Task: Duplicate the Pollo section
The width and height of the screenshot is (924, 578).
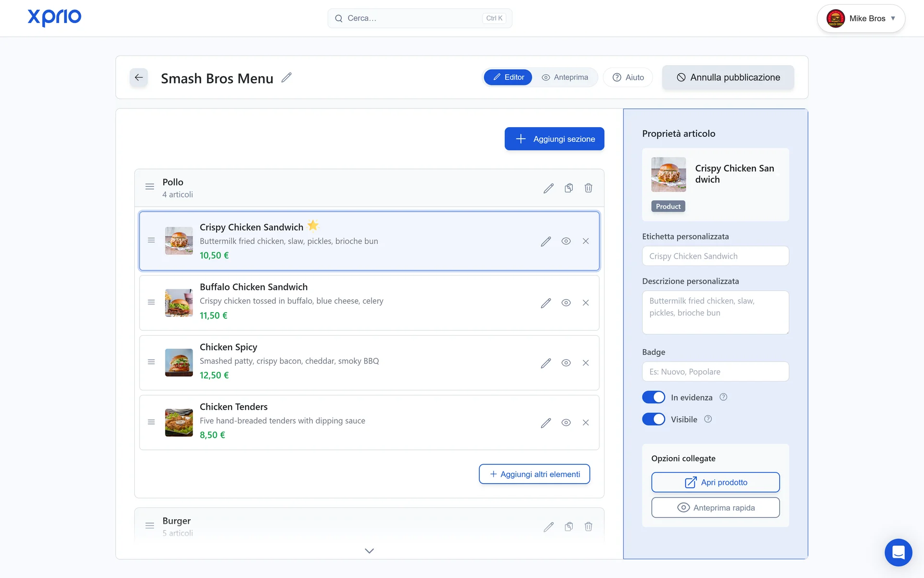Action: [x=569, y=188]
